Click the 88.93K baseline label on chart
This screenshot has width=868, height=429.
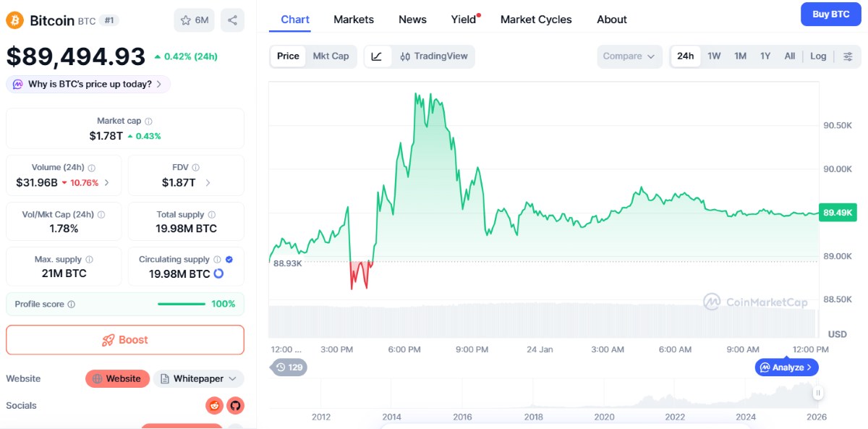point(288,263)
